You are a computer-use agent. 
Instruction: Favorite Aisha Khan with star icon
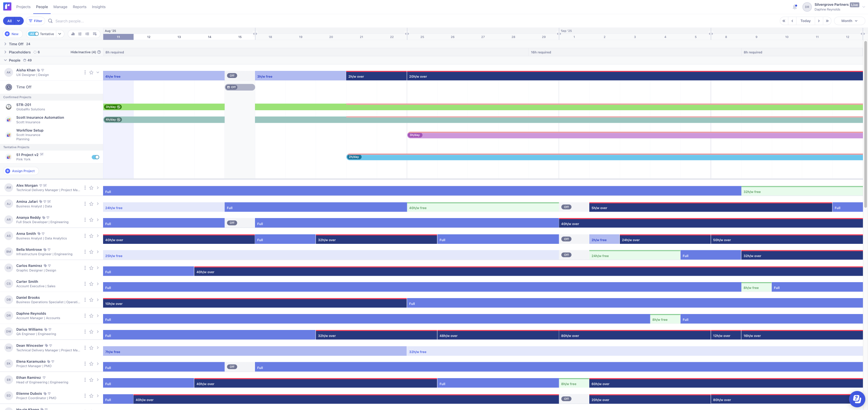tap(91, 73)
